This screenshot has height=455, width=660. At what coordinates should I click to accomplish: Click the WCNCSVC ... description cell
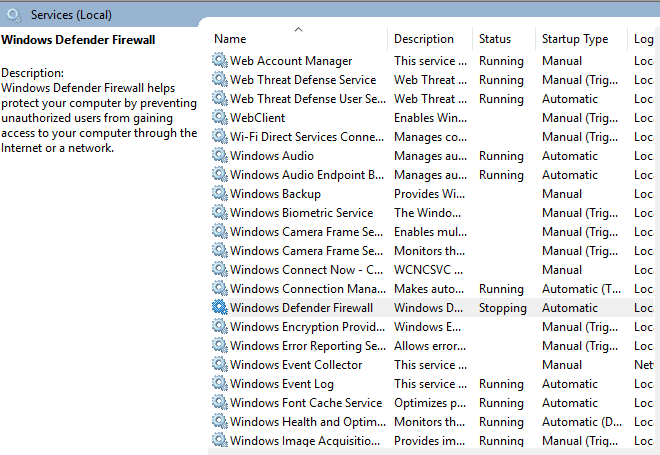[x=428, y=270]
